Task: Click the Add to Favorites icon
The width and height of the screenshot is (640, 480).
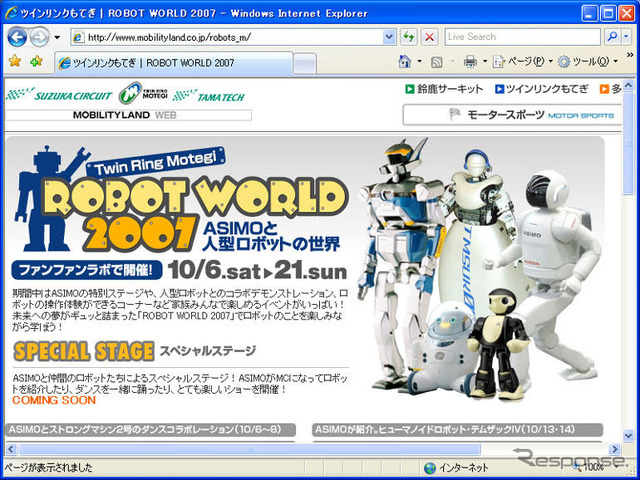Action: click(36, 61)
